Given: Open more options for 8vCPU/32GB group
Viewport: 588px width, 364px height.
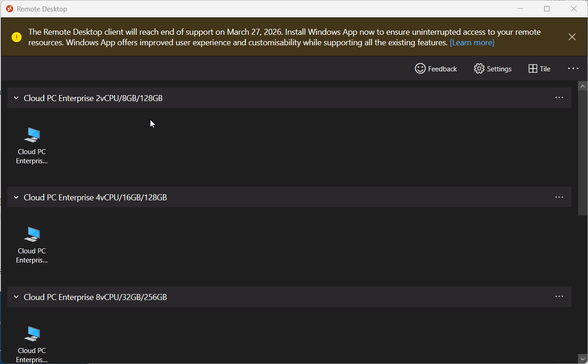Looking at the screenshot, I should point(559,296).
